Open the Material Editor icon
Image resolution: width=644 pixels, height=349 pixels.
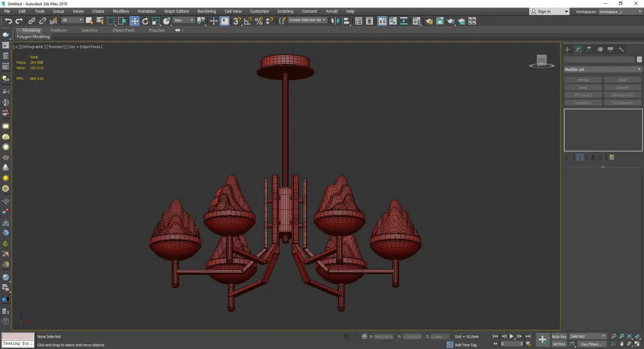click(x=416, y=21)
